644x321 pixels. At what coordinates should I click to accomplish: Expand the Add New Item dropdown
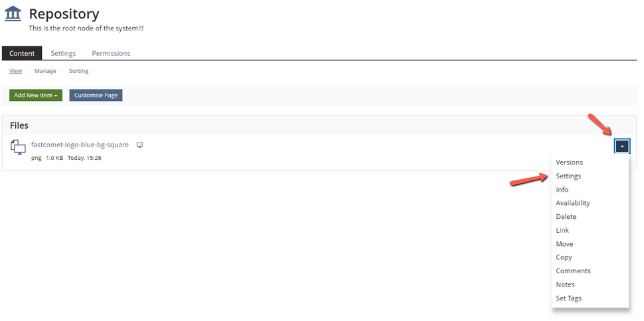coord(36,96)
